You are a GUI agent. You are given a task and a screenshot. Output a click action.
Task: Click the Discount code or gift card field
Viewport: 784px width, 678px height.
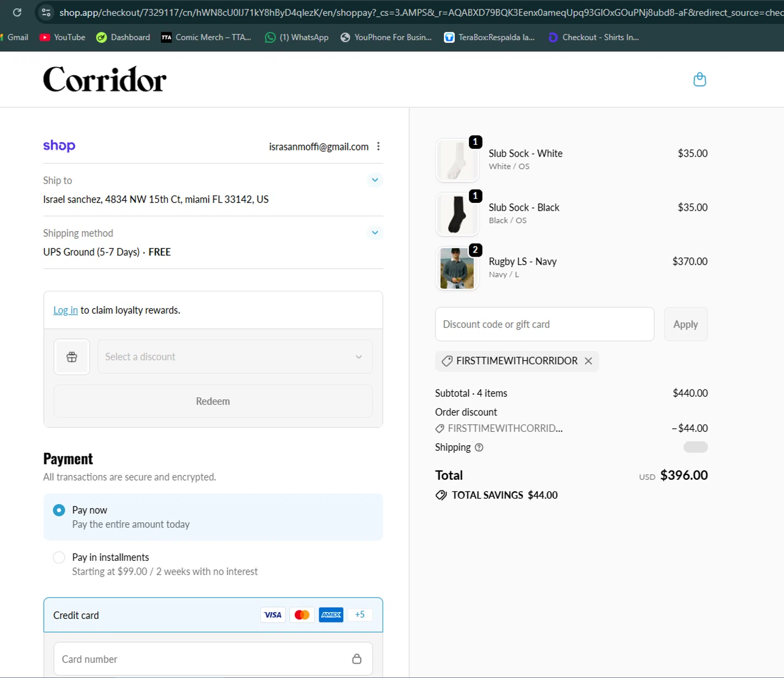(x=545, y=324)
